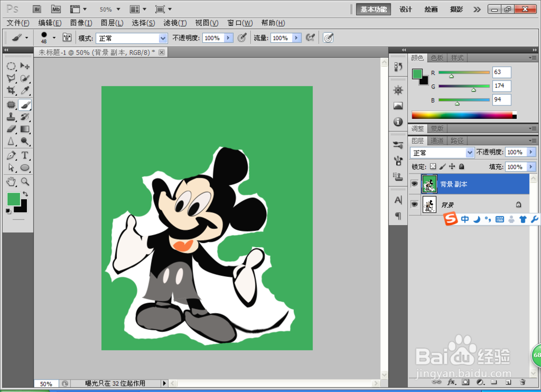
Task: Select the Type tool
Action: tap(25, 155)
